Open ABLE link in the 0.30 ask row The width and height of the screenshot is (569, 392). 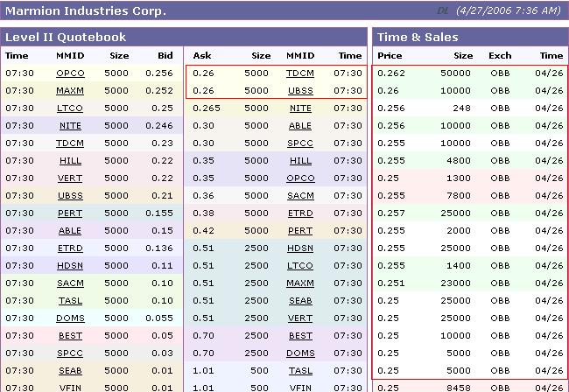(300, 126)
